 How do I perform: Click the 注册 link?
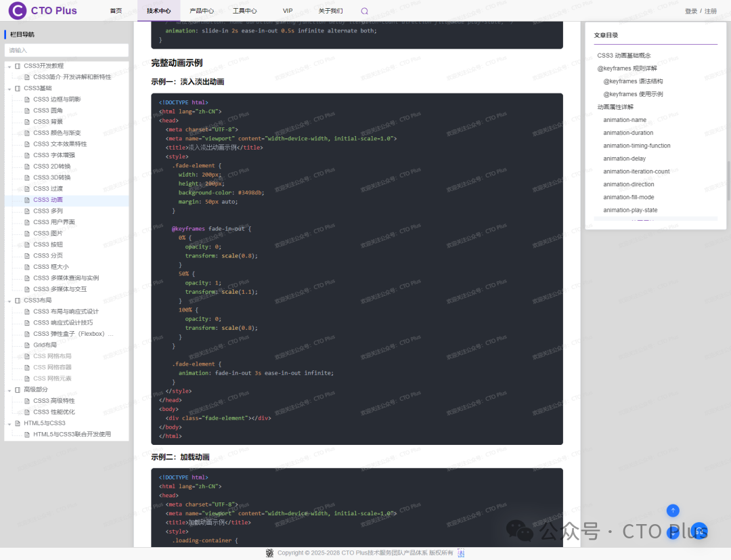tap(711, 12)
